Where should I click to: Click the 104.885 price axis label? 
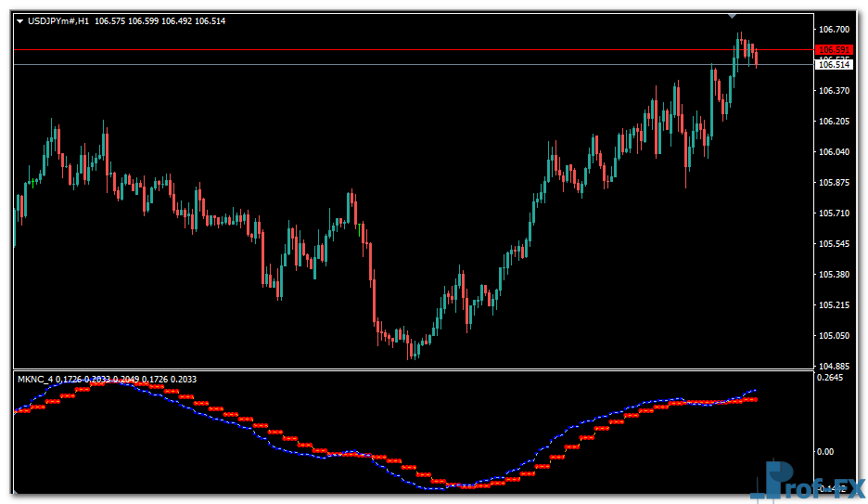pyautogui.click(x=834, y=367)
